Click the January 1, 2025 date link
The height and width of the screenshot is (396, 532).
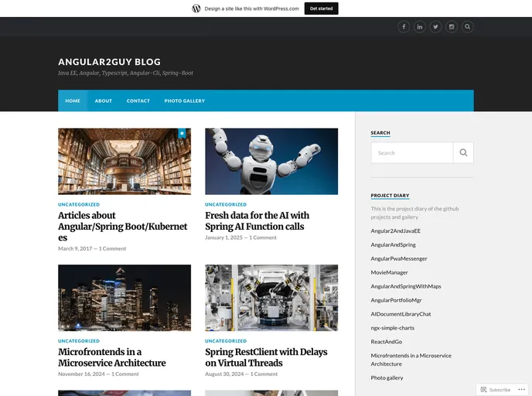tap(223, 237)
